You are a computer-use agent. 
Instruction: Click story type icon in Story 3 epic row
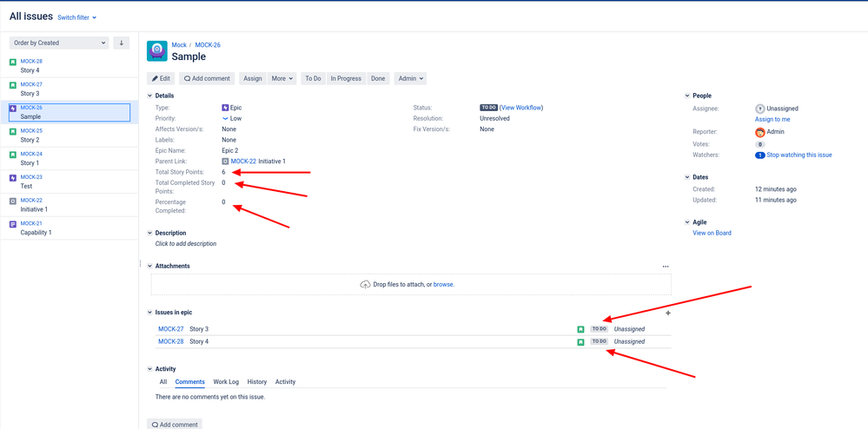pos(580,329)
